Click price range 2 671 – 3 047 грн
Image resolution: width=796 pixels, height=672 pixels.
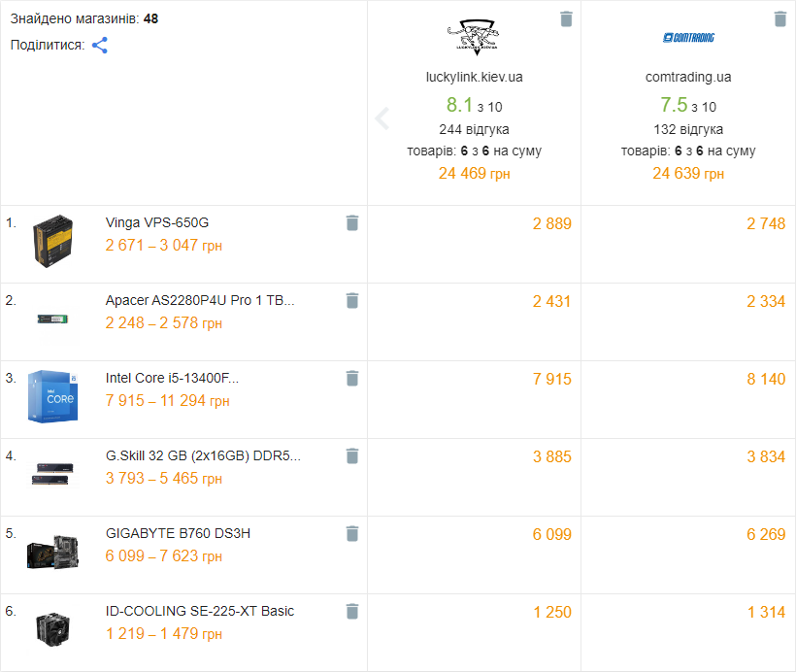point(164,246)
